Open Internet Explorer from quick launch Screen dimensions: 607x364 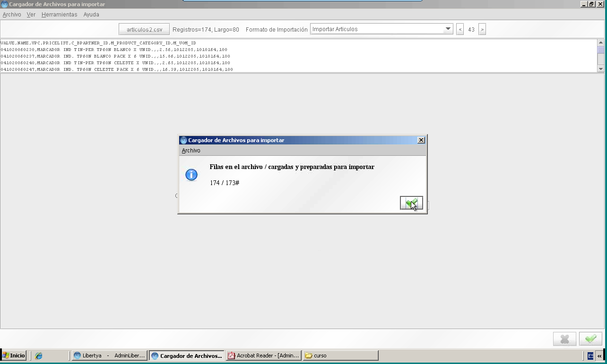click(x=39, y=356)
